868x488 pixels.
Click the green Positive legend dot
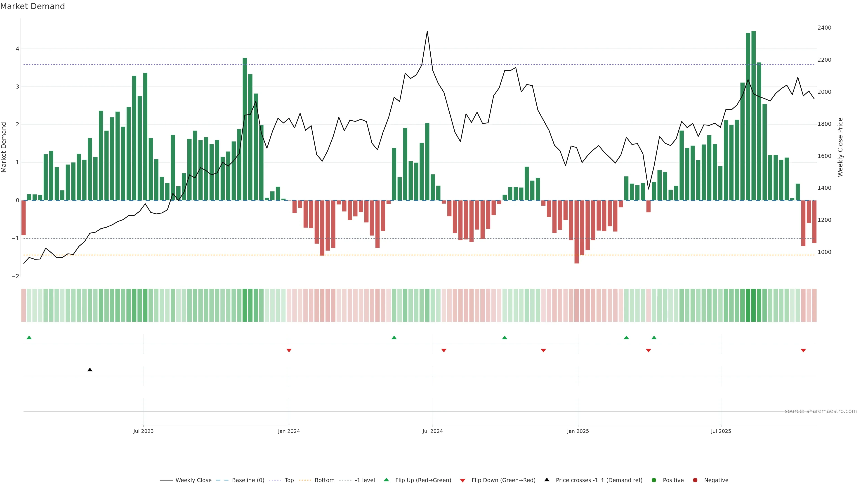[x=654, y=480]
